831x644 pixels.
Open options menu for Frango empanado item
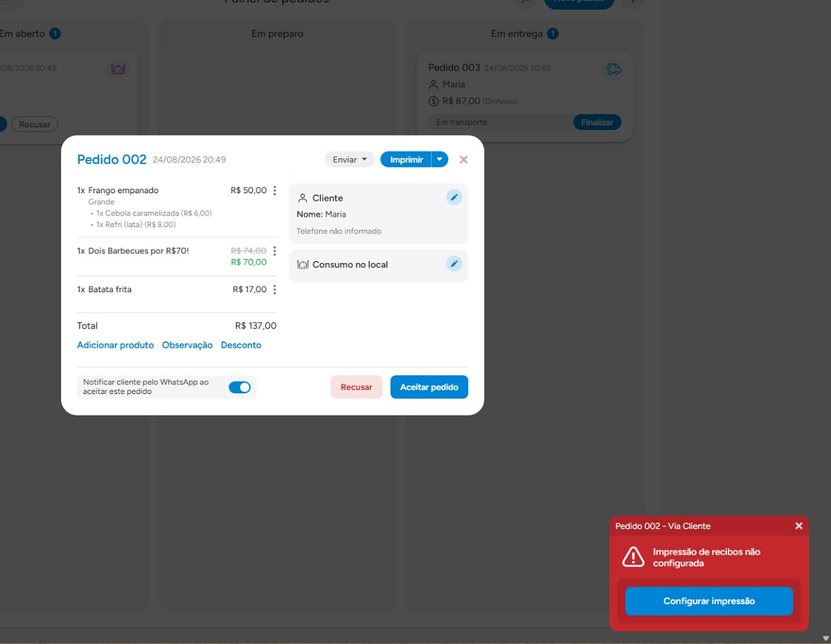[275, 190]
